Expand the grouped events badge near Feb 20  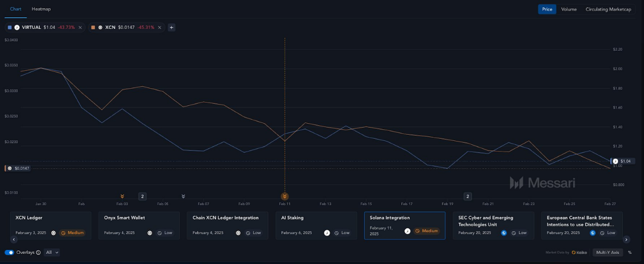tap(468, 196)
